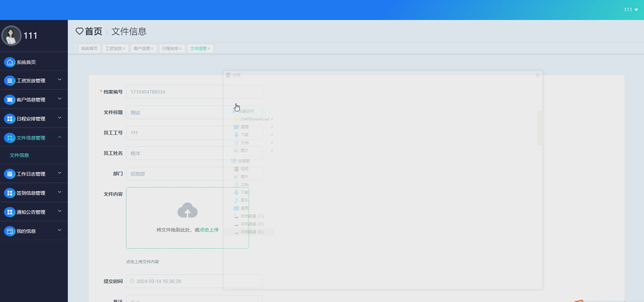
Task: Click the user avatar photo in sidebar
Action: [x=11, y=36]
